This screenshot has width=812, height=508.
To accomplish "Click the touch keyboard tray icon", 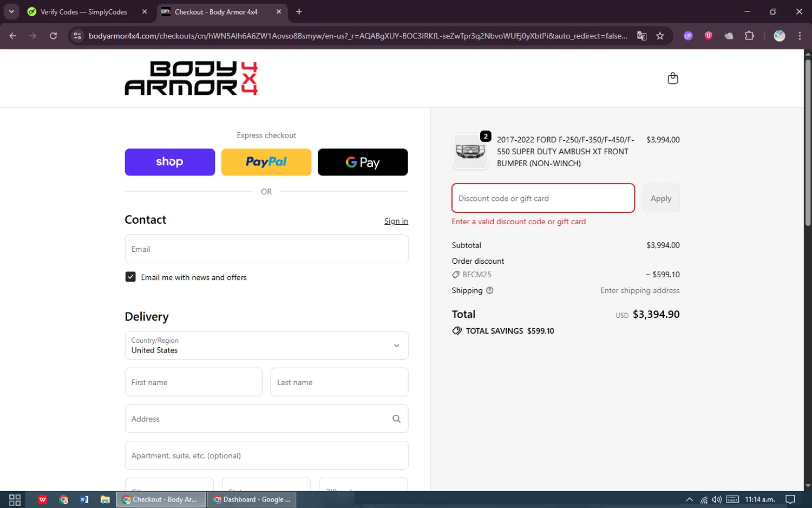I will click(x=732, y=499).
